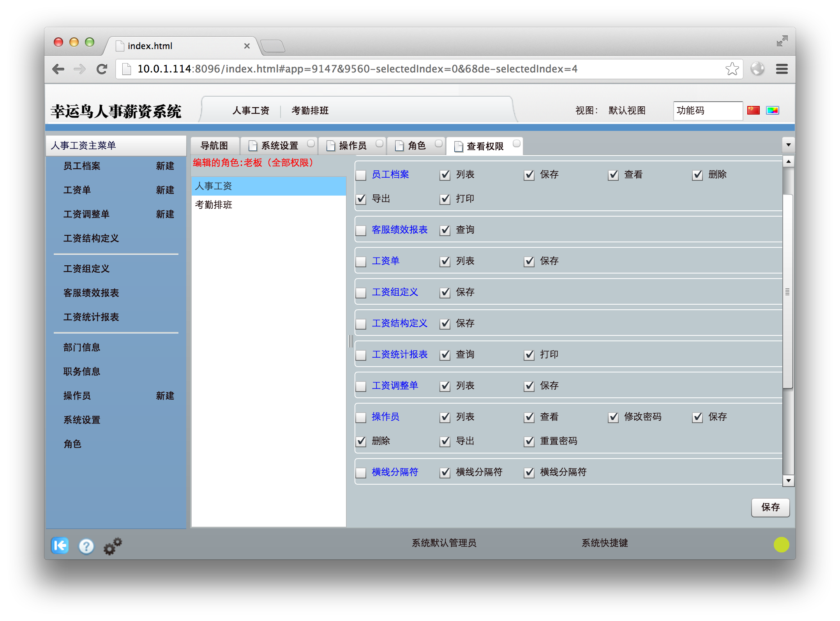Click the browser back arrow
The width and height of the screenshot is (840, 621).
pos(58,69)
